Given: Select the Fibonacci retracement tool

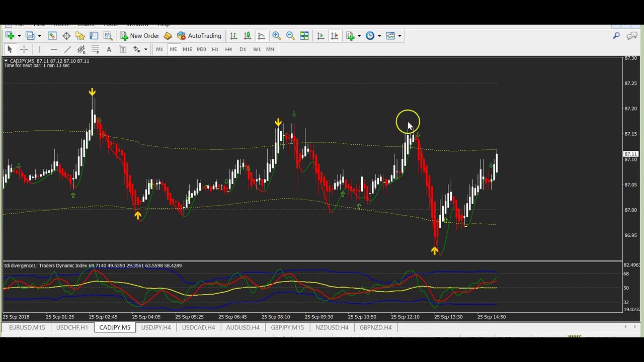Looking at the screenshot, I should 95,49.
